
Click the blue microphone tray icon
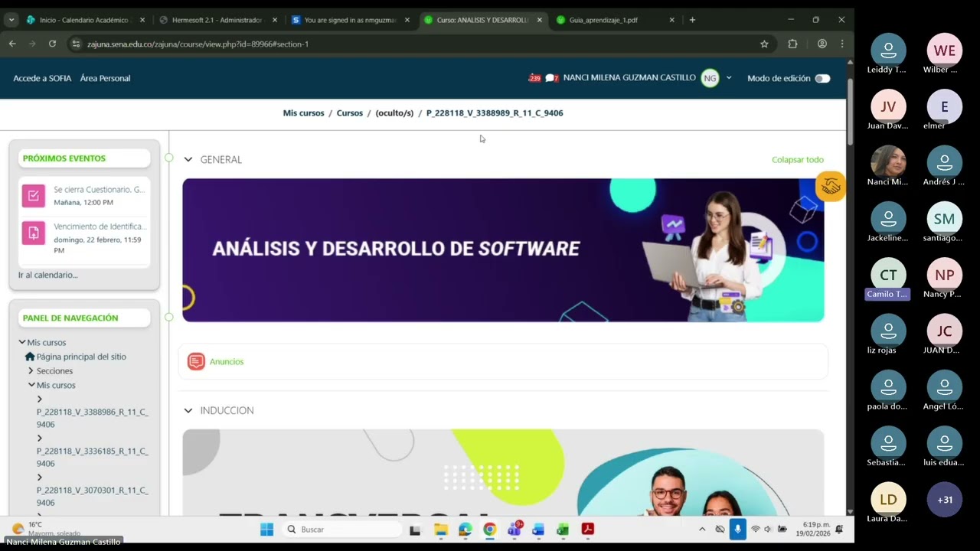coord(738,529)
